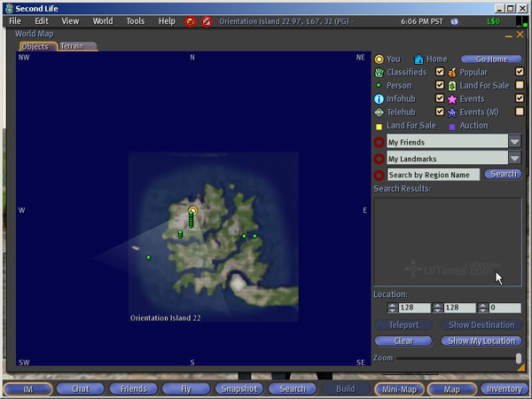This screenshot has height=399, width=532.
Task: Click the Second Life hand logo in title bar
Action: click(x=9, y=9)
